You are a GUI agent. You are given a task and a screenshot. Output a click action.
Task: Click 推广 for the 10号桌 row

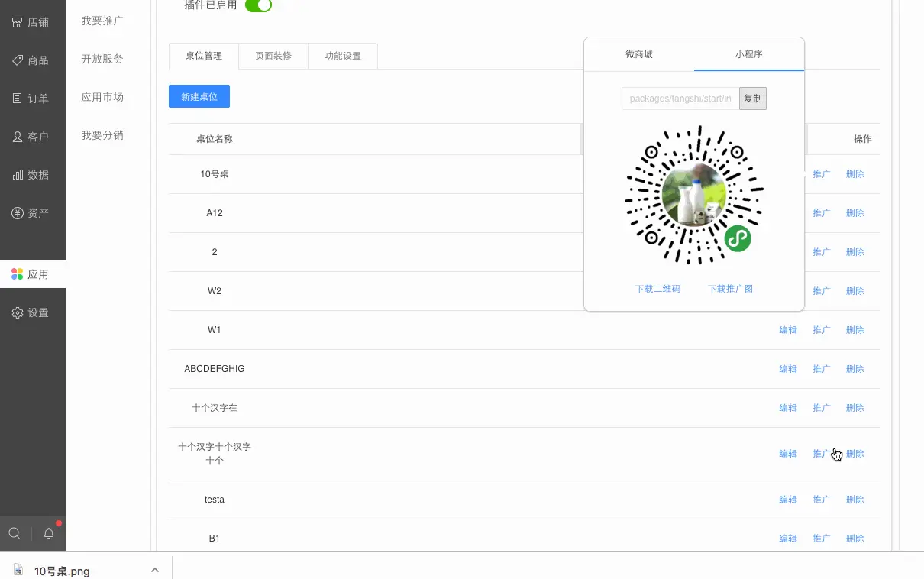click(x=822, y=174)
